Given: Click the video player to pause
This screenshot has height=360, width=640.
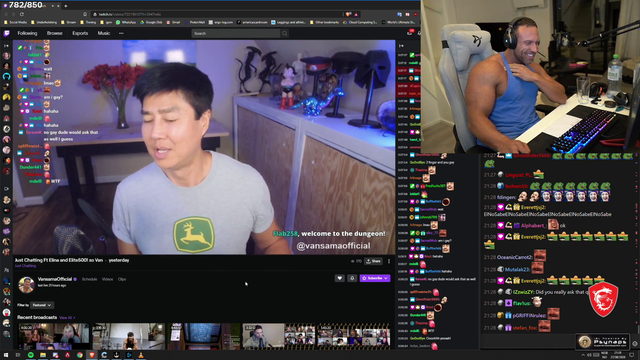Looking at the screenshot, I should point(204,147).
